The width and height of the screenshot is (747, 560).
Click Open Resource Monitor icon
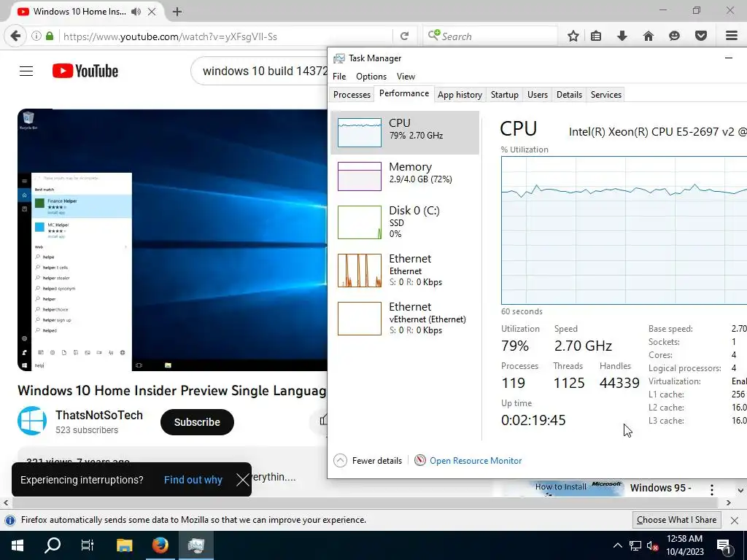419,461
